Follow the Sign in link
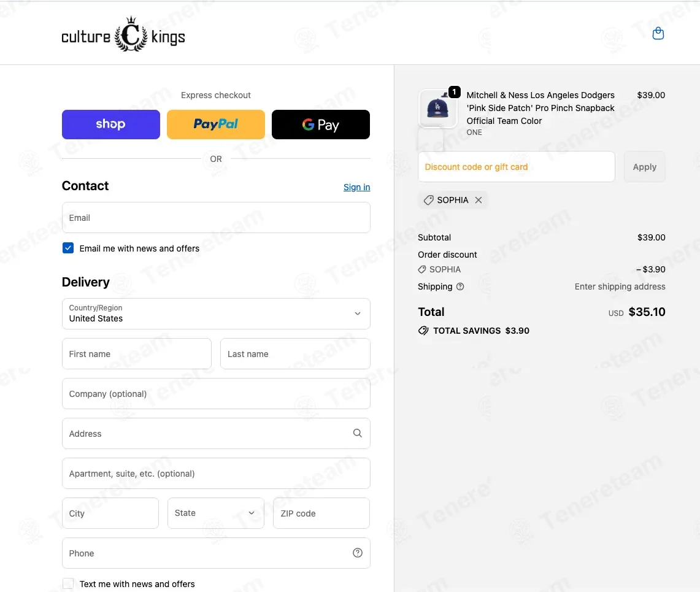This screenshot has width=700, height=592. pos(356,187)
